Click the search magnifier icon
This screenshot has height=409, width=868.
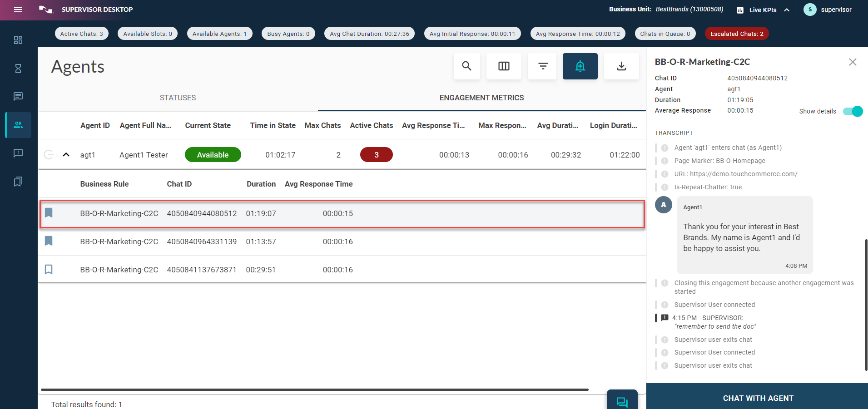point(466,66)
